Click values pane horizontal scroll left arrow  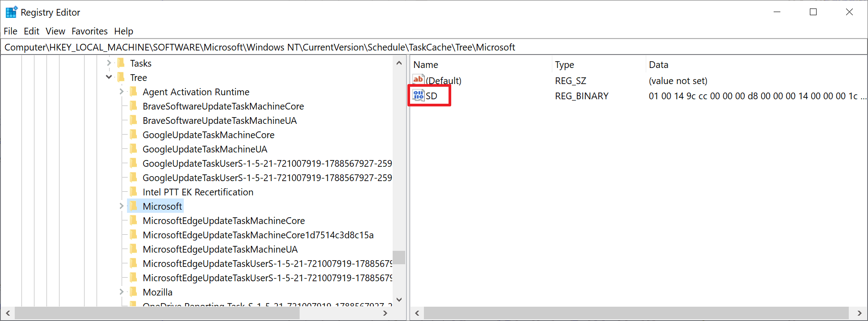(x=417, y=313)
